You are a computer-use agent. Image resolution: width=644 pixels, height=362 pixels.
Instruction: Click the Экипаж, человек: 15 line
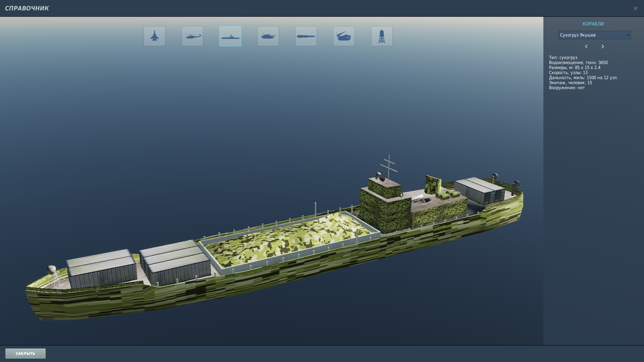click(x=571, y=82)
